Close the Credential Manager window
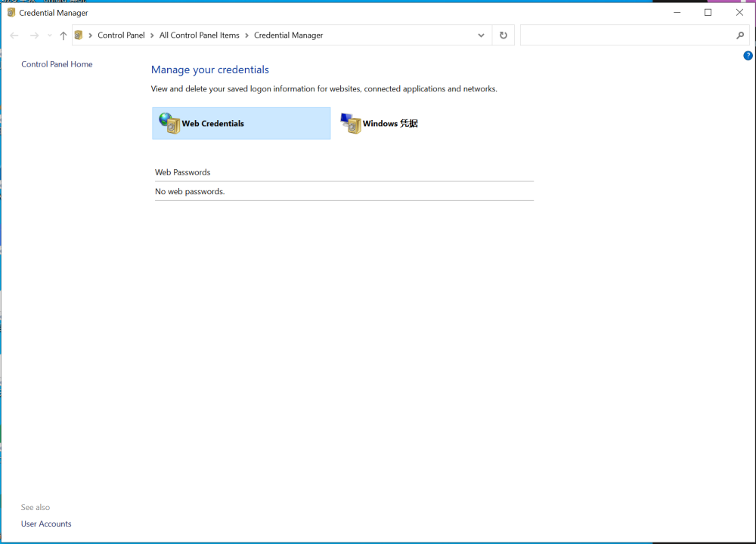The image size is (756, 544). point(739,13)
